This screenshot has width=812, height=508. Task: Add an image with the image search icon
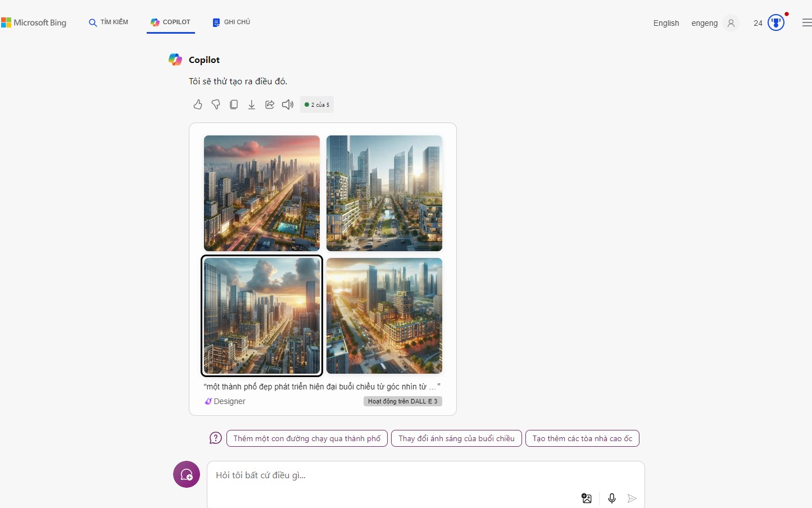(587, 498)
